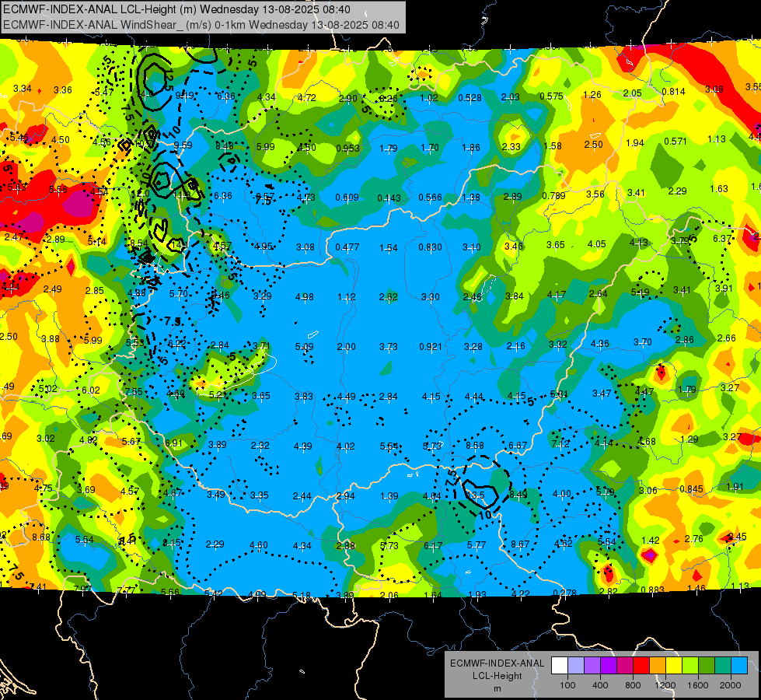Click the legend tick label 2000
This screenshot has width=761, height=700.
pos(731,685)
